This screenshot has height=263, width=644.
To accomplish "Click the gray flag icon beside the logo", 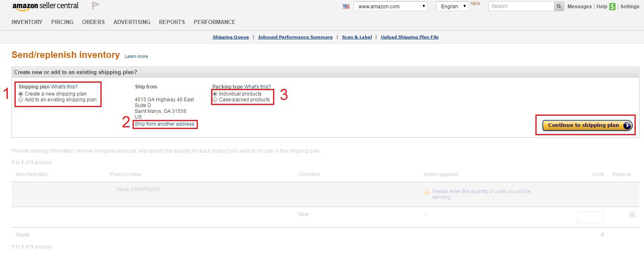I will [x=95, y=5].
